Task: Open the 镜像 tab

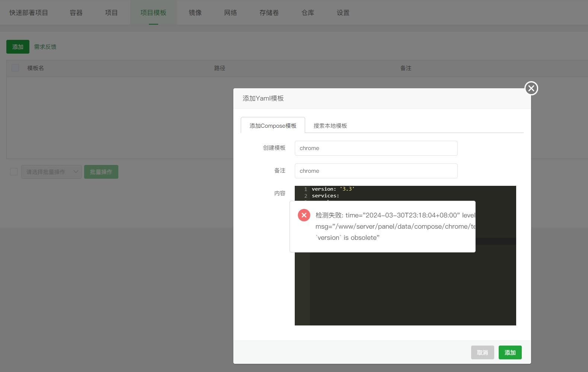Action: [x=195, y=13]
